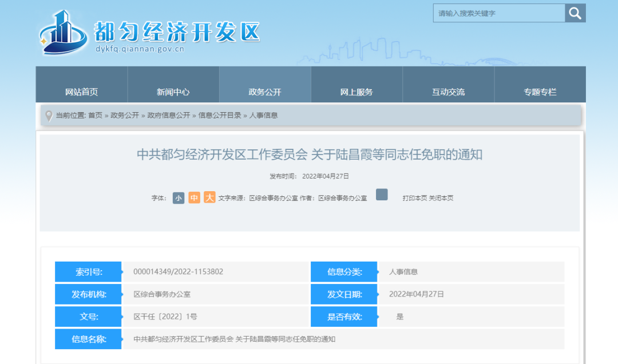Viewport: 618px width, 364px height.
Task: Go to 人事信息 in breadcrumb
Action: [263, 116]
